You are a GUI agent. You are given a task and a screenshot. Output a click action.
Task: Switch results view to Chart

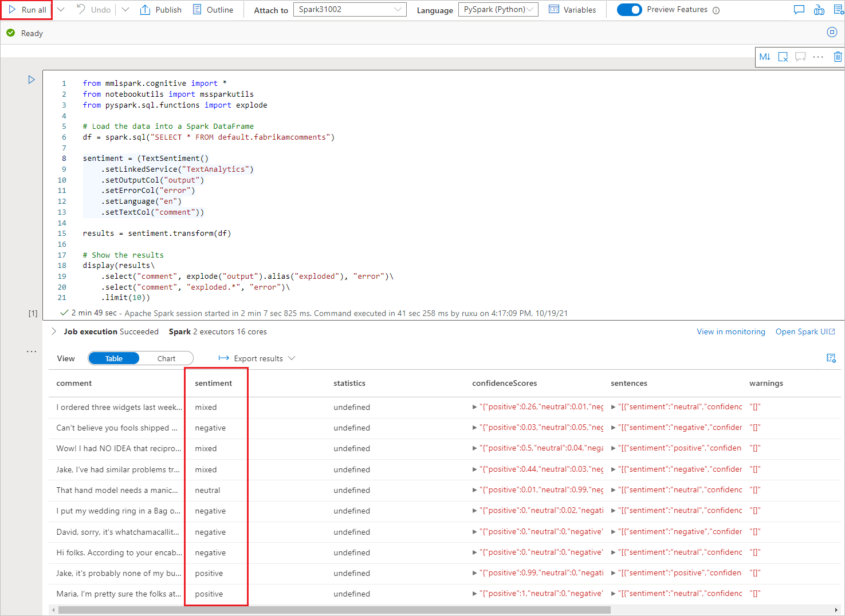[166, 358]
